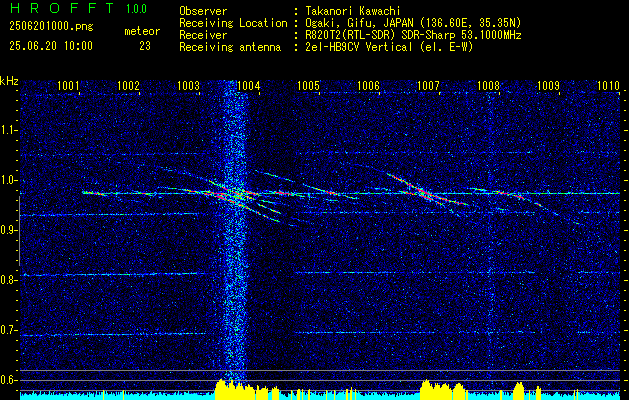
Task: Click the 1001 time axis label
Action: point(68,85)
